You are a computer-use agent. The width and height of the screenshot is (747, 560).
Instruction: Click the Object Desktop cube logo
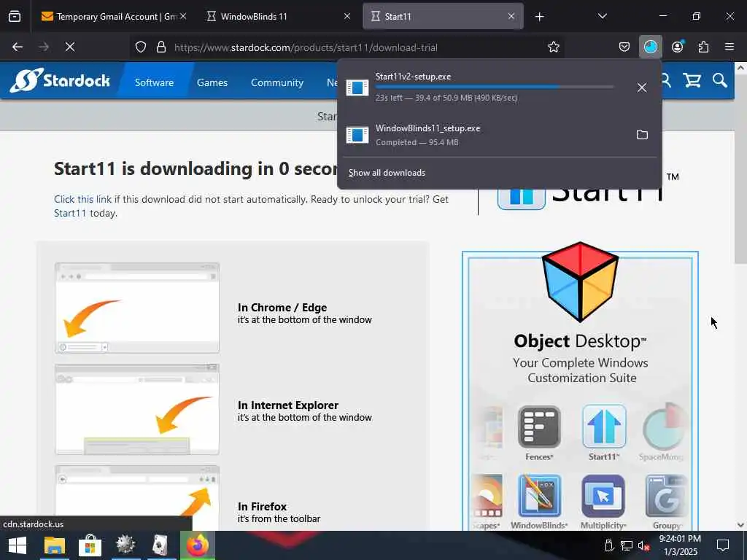pyautogui.click(x=580, y=282)
